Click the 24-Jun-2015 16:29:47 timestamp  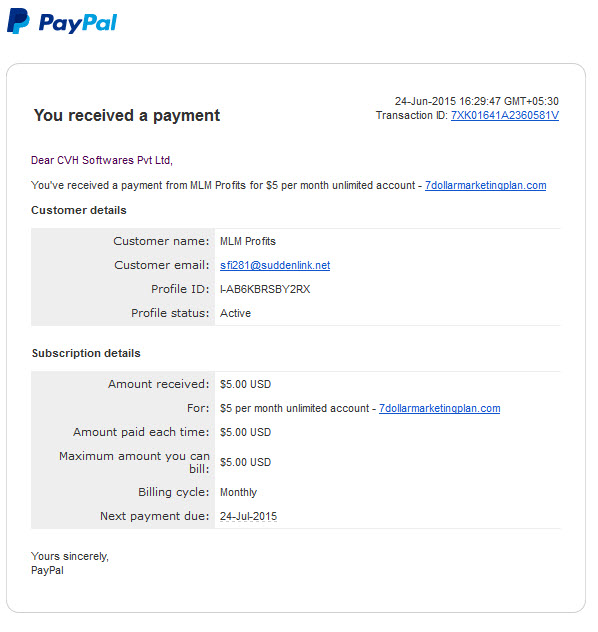[x=477, y=101]
